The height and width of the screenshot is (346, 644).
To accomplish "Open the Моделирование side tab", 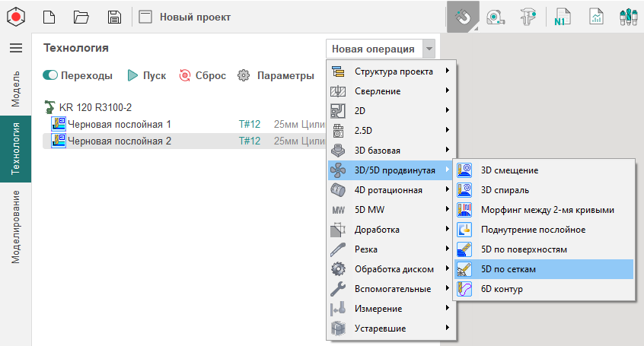I will (15, 226).
